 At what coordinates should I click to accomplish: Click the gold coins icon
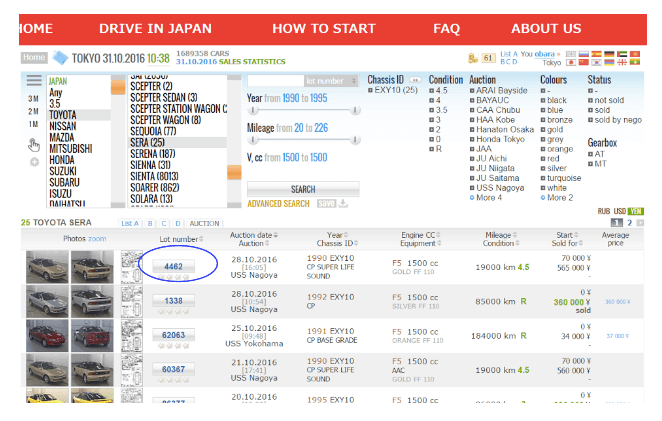point(473,58)
